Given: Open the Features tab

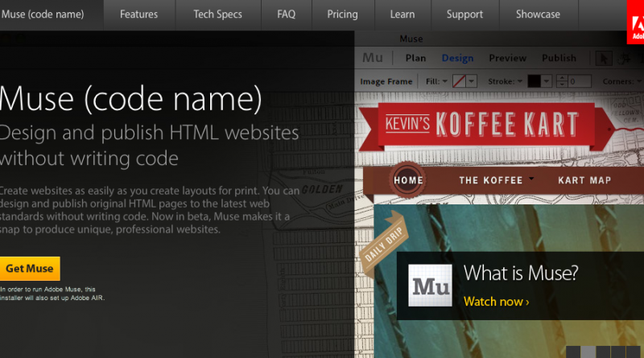Looking at the screenshot, I should click(138, 14).
